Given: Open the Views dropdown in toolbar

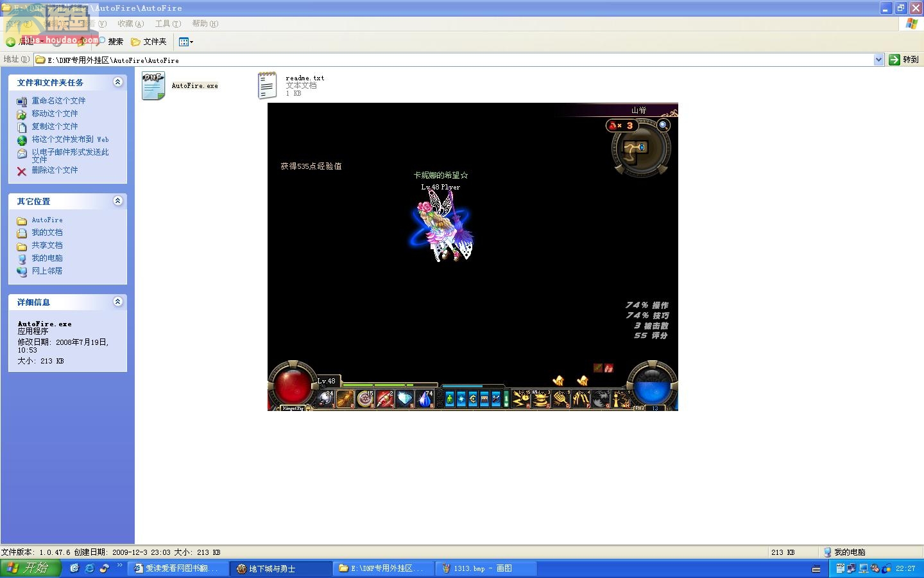Looking at the screenshot, I should click(x=185, y=42).
